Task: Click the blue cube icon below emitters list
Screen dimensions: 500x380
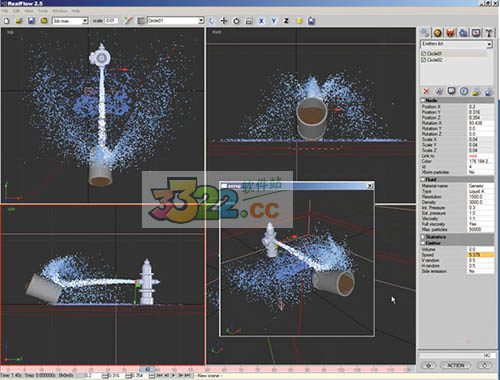Action: [x=489, y=92]
